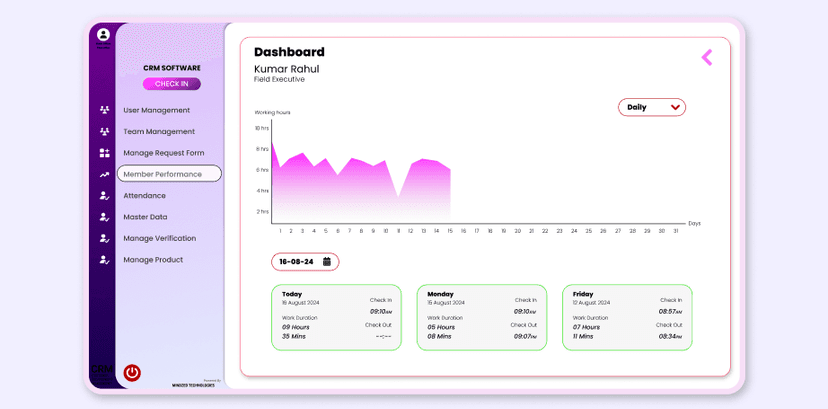
Task: Open Manage Product menu item
Action: tap(153, 260)
